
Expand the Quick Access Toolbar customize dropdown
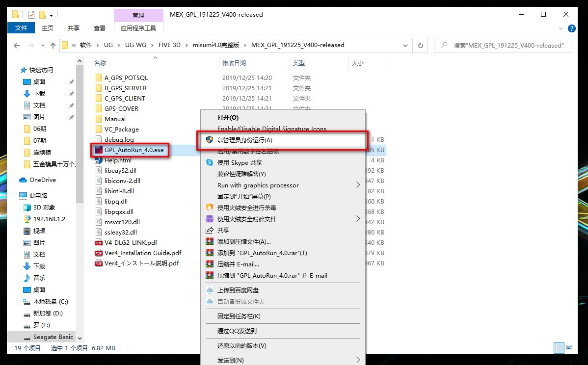[x=51, y=15]
